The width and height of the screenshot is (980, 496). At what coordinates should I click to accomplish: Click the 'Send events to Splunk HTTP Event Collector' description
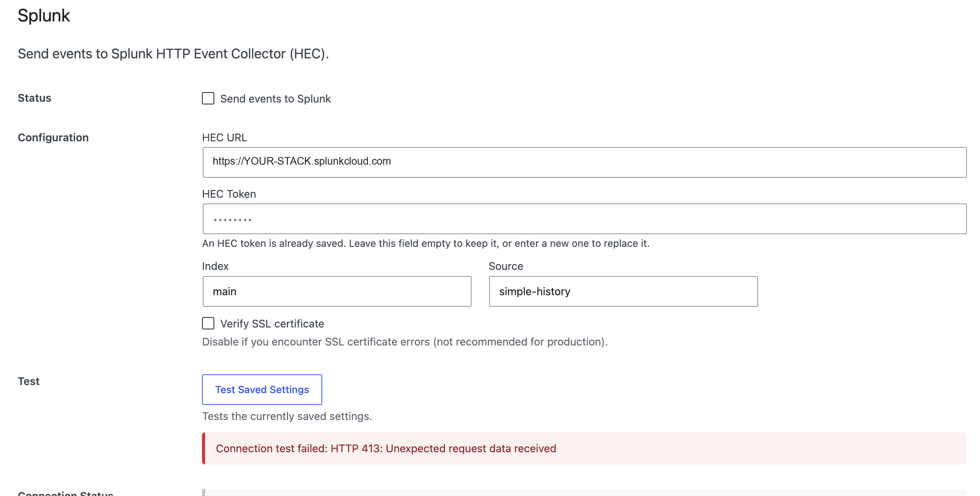174,54
